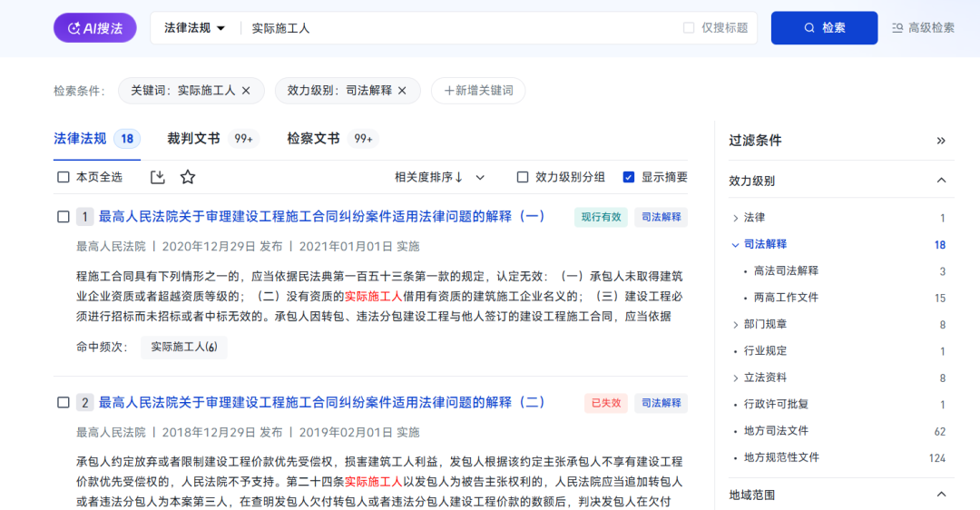The image size is (980, 510).
Task: Click 新增关键词 to add keyword
Action: 478,91
